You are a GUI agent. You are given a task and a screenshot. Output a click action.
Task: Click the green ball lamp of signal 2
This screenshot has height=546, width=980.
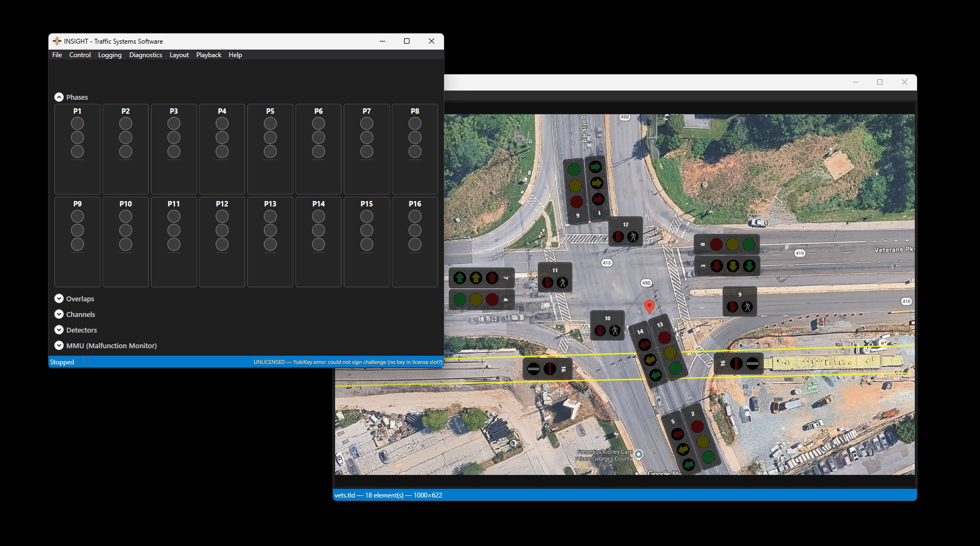click(708, 458)
